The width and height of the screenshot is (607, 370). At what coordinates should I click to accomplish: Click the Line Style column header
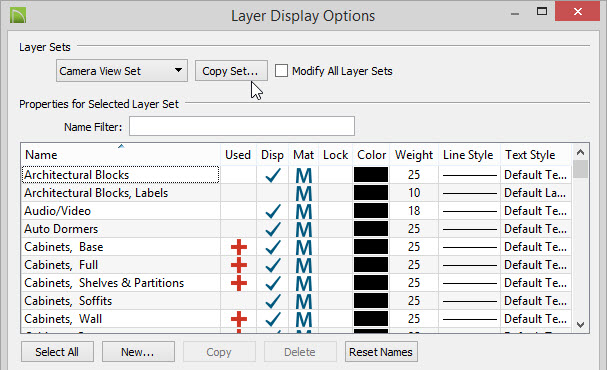[x=469, y=155]
